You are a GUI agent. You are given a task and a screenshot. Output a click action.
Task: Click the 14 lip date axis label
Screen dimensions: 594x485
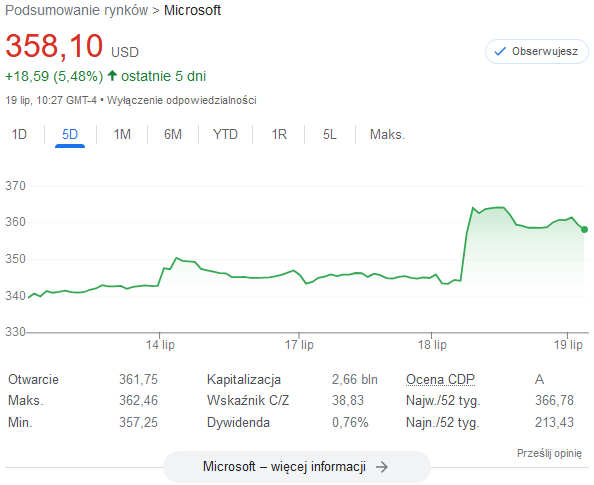(160, 344)
